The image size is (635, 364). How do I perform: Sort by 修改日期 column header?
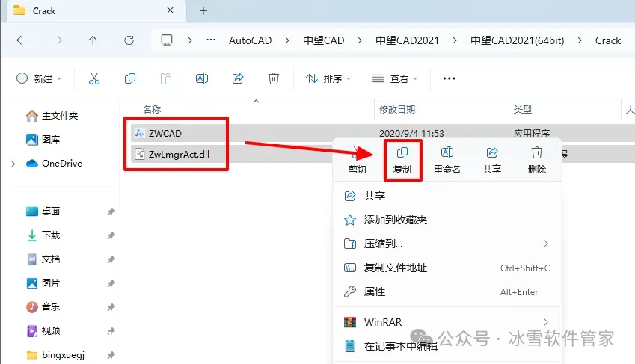coord(397,109)
